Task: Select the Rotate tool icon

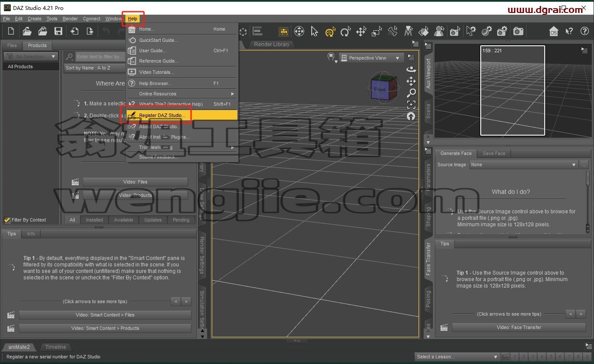Action: pyautogui.click(x=345, y=32)
